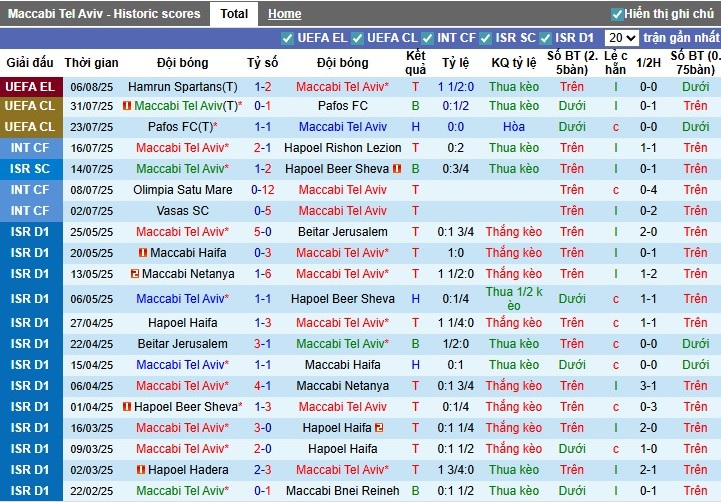
Task: Select the Giải đấu column header
Action: [x=30, y=63]
